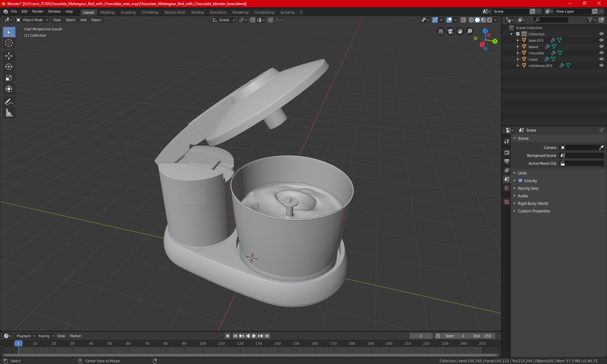Image resolution: width=607 pixels, height=364 pixels.
Task: Click the Add menu button
Action: 83,20
